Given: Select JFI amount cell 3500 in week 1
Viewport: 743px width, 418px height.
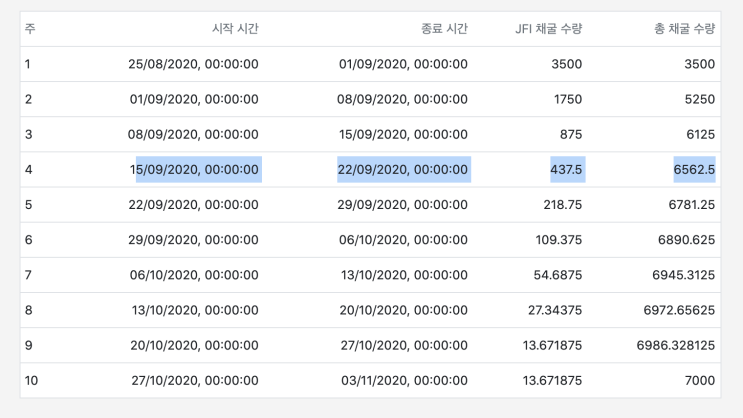Looking at the screenshot, I should 566,64.
